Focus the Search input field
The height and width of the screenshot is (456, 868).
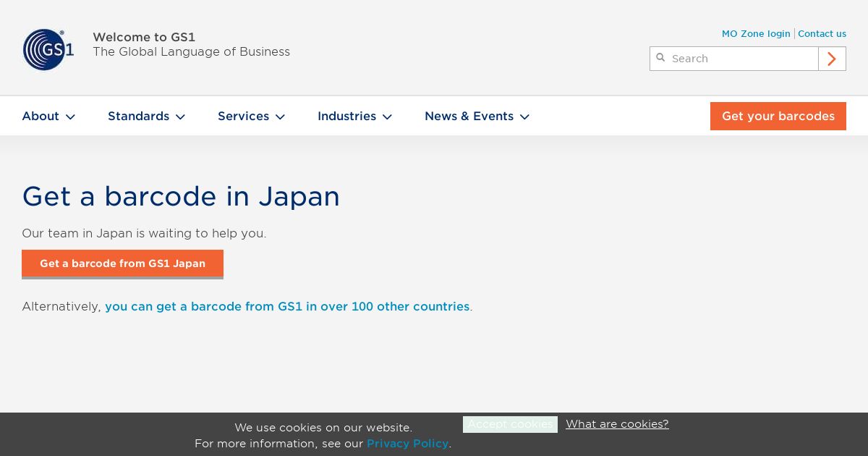coord(734,59)
